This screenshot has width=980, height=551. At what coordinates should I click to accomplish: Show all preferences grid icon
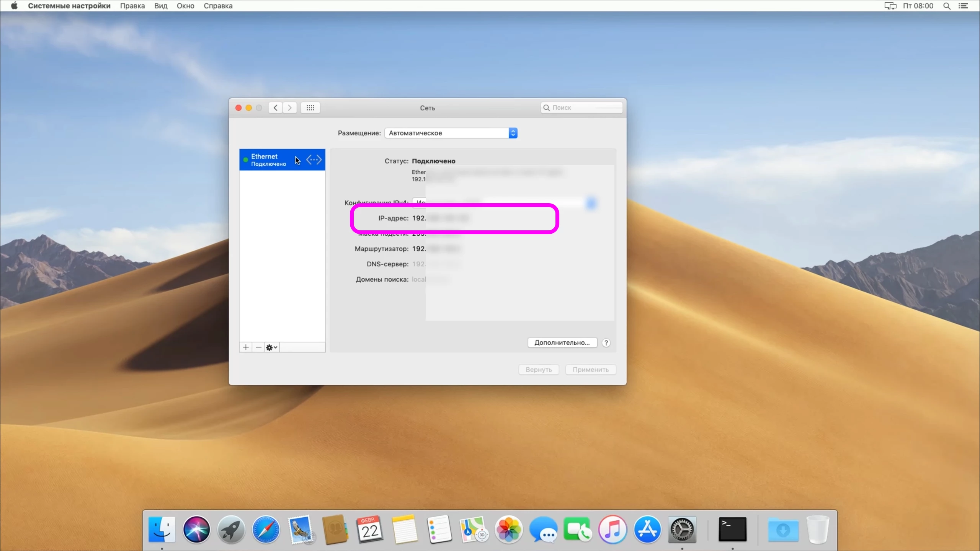pyautogui.click(x=310, y=108)
